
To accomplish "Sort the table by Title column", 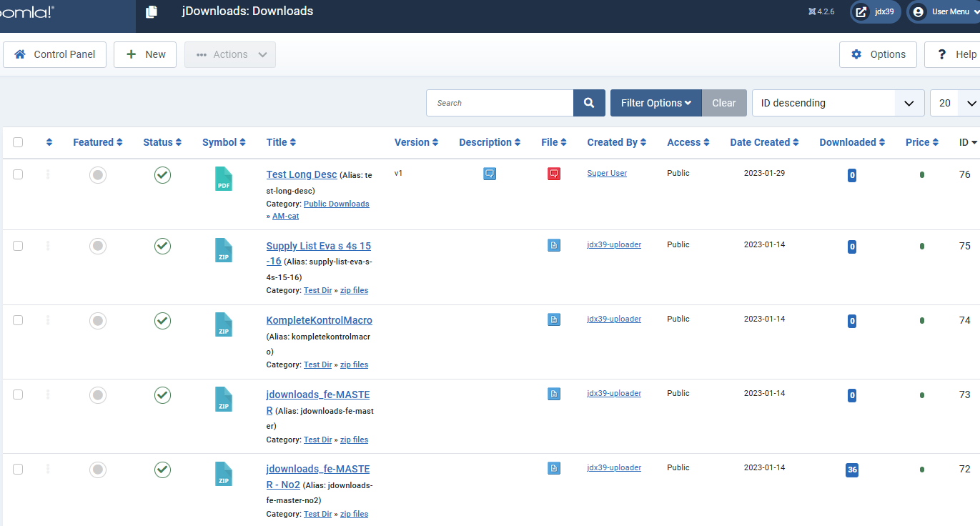I will [281, 142].
